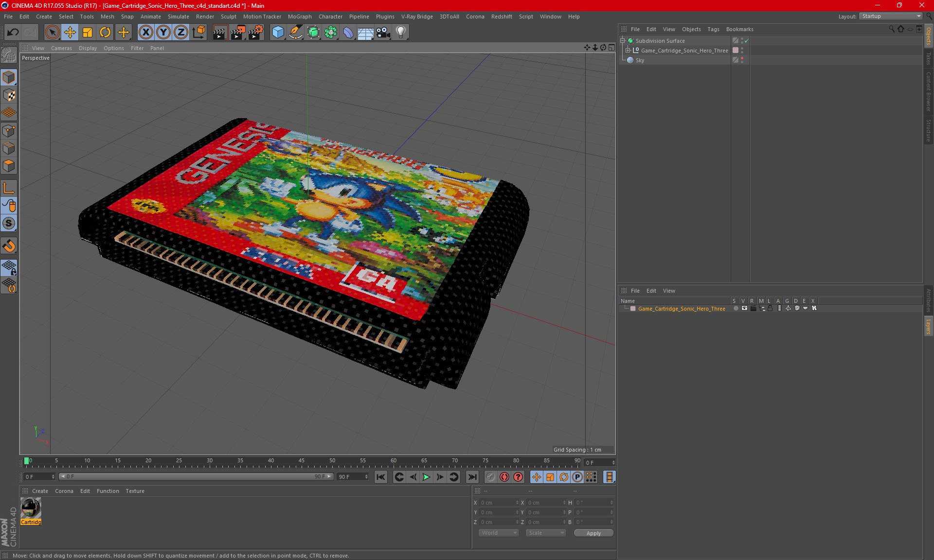Click the timeline preview range slider bar
The image size is (934, 560).
coord(196,476)
